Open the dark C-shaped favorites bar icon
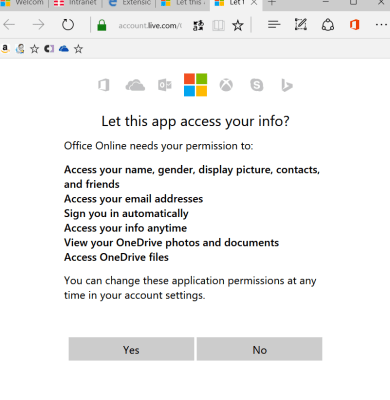This screenshot has width=390, height=400. coord(49,49)
